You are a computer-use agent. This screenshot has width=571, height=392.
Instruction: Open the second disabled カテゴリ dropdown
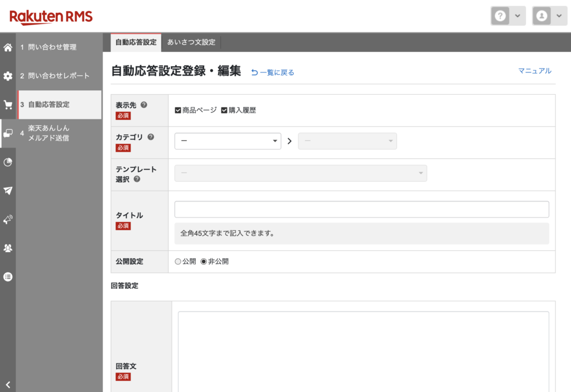pyautogui.click(x=347, y=141)
